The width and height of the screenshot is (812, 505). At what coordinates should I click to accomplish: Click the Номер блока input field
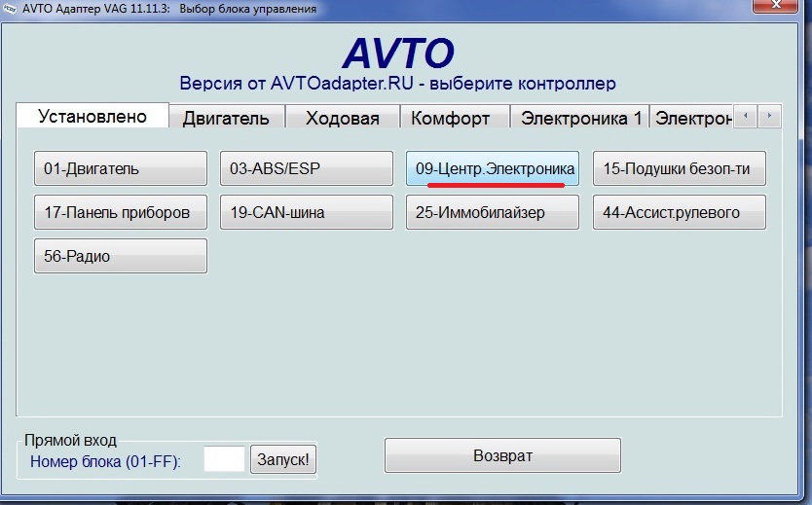coord(224,459)
